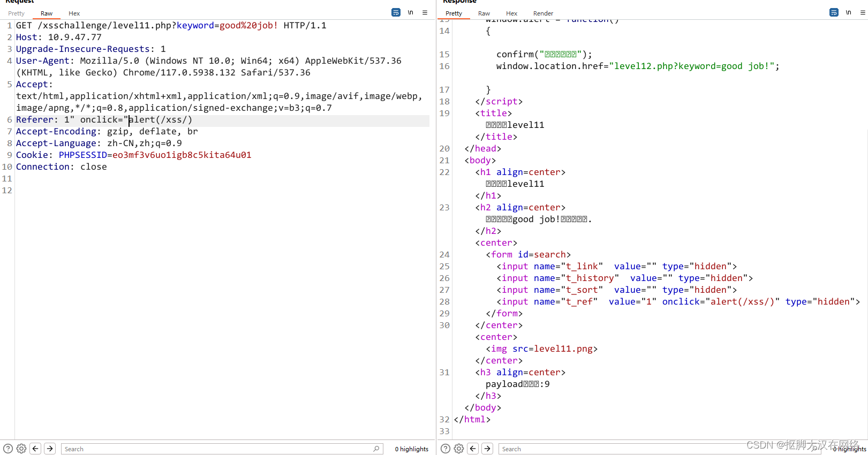Click the form id=search line in response
This screenshot has height=455, width=868.
[529, 255]
